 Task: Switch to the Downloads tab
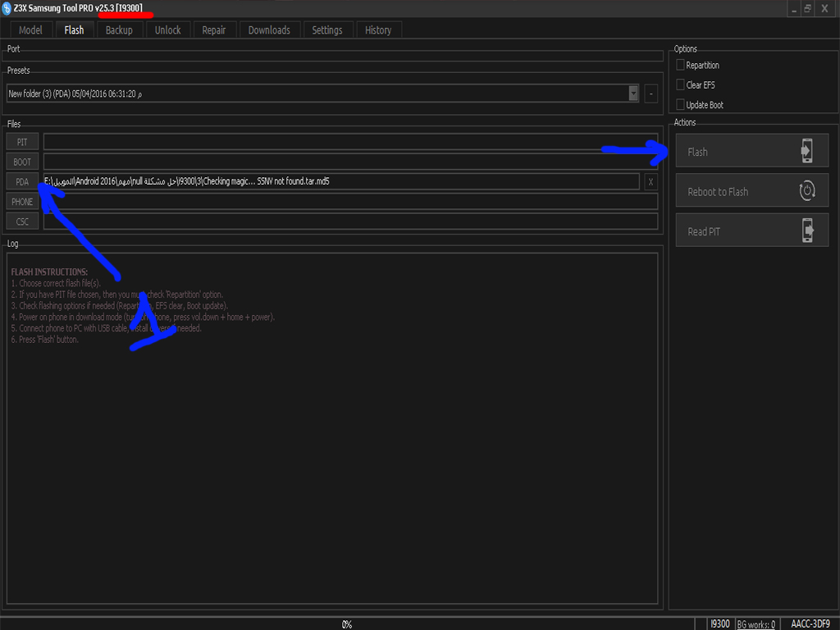coord(269,30)
